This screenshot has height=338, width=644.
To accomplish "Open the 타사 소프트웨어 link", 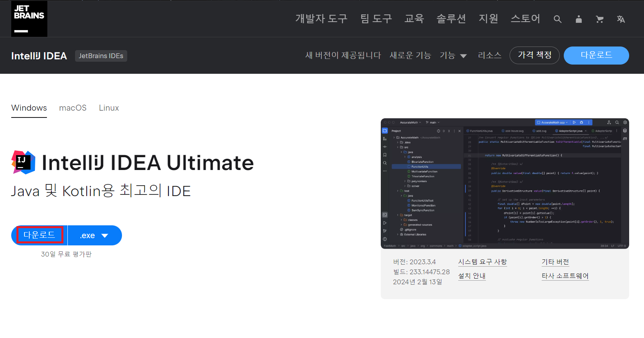I will tap(565, 276).
